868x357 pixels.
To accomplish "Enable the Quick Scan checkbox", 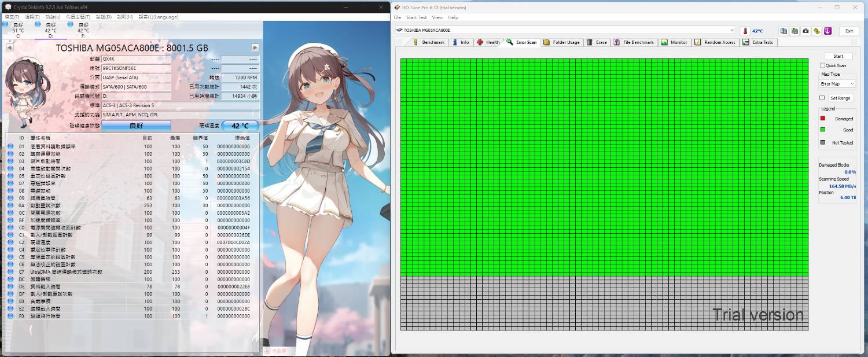I will (x=822, y=65).
